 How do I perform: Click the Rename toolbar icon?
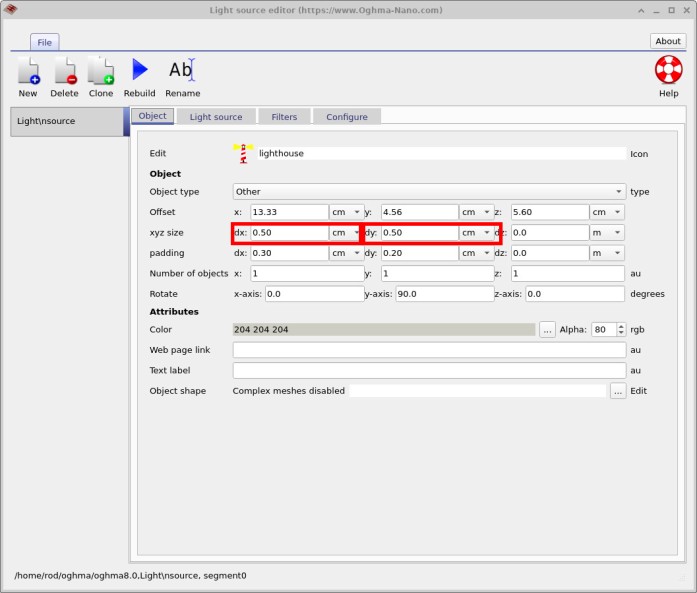point(182,71)
